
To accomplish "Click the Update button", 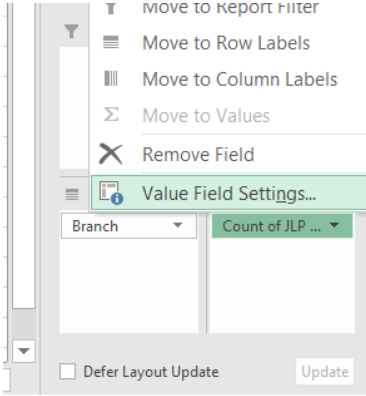I will pos(325,371).
